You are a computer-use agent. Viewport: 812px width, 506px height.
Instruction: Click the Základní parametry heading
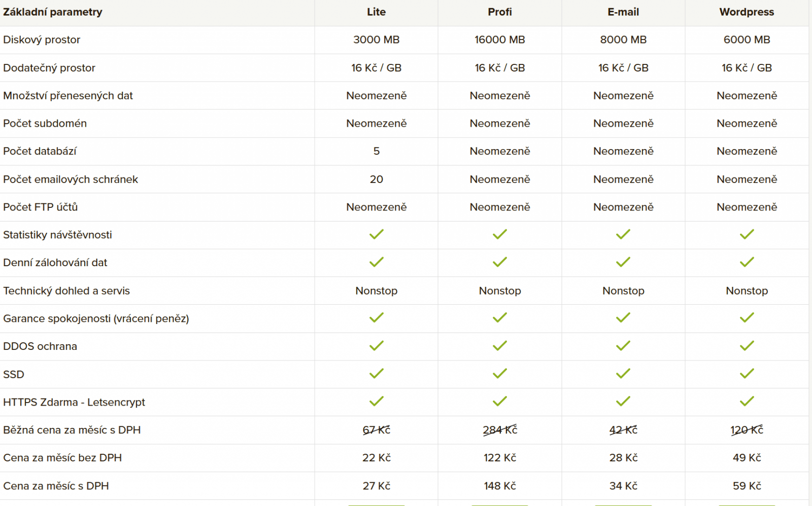pyautogui.click(x=53, y=12)
